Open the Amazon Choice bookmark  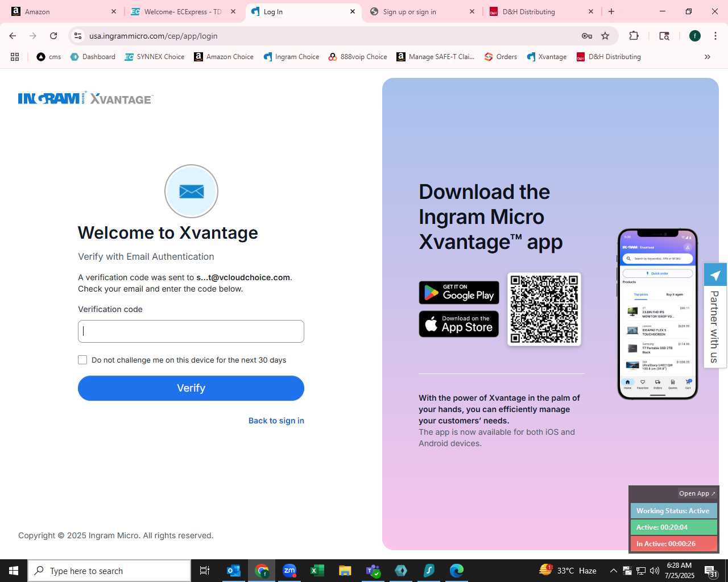click(224, 57)
